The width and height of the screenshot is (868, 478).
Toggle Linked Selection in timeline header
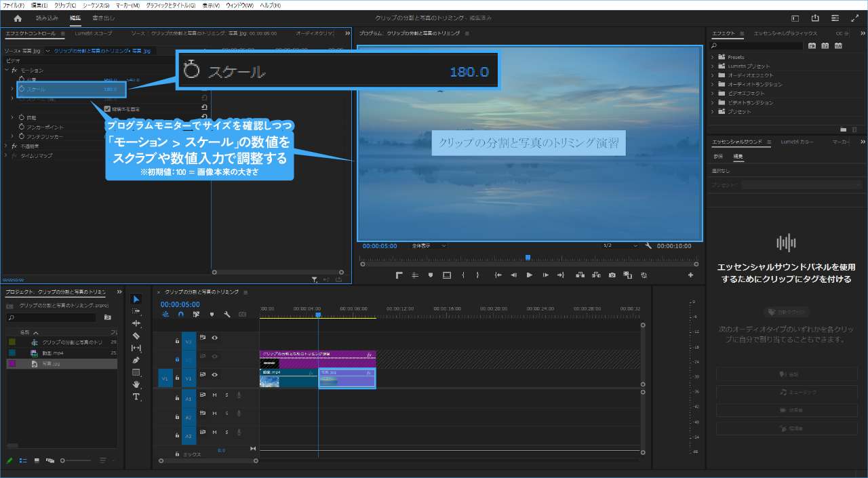pyautogui.click(x=196, y=315)
